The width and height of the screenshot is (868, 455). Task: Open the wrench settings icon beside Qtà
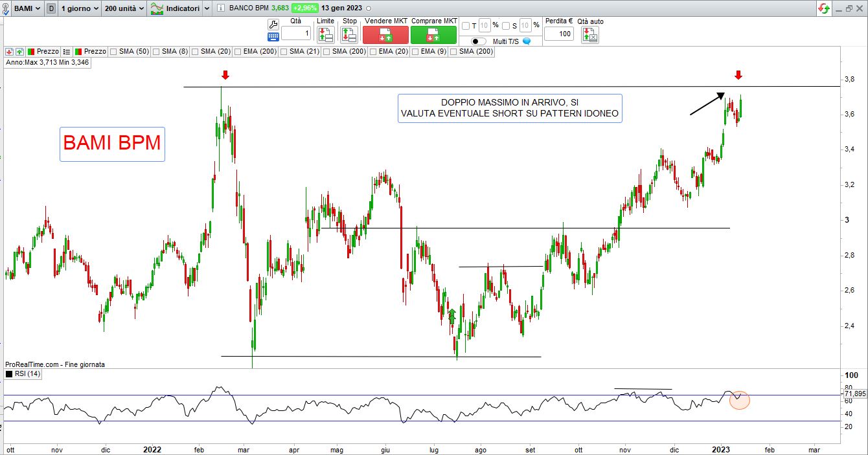[x=273, y=25]
